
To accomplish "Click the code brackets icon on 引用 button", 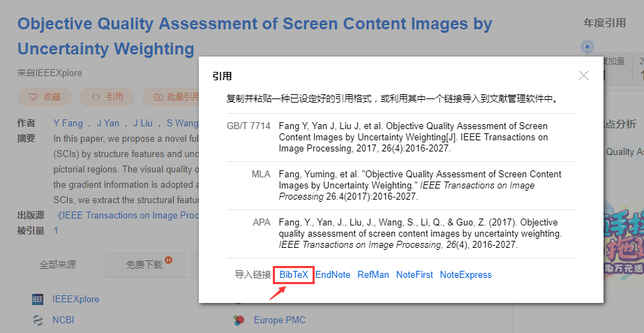I will [x=96, y=97].
